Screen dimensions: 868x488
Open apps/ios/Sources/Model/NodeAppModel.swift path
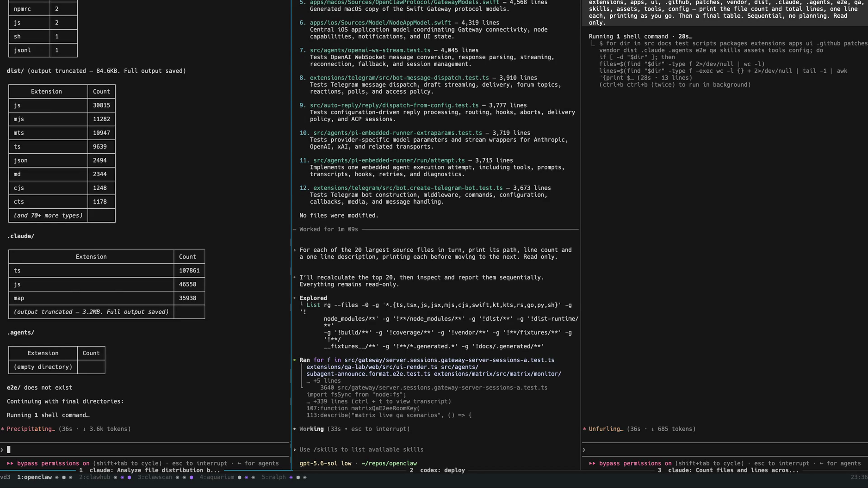[x=380, y=23]
